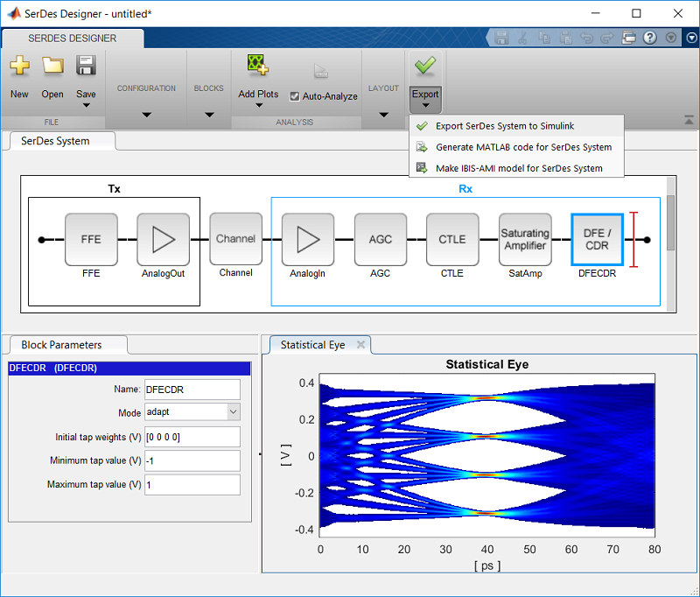700x597 pixels.
Task: Click the Undo icon in the quick access toolbar
Action: click(587, 37)
